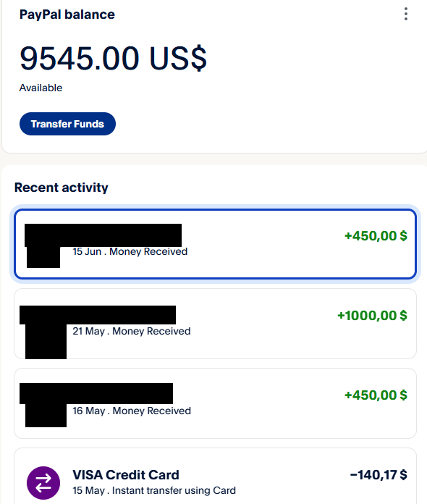Click the purple transfer arrows icon
427x504 pixels.
point(43,483)
